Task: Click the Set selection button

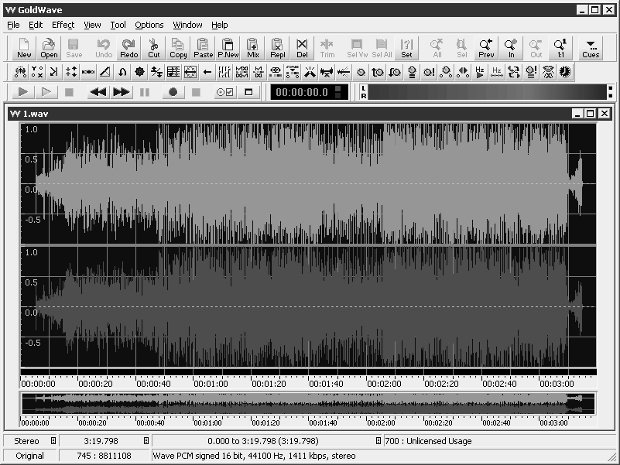Action: point(406,48)
